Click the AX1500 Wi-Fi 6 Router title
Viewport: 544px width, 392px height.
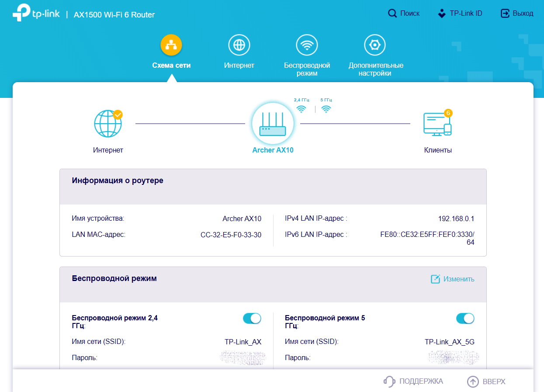(114, 15)
